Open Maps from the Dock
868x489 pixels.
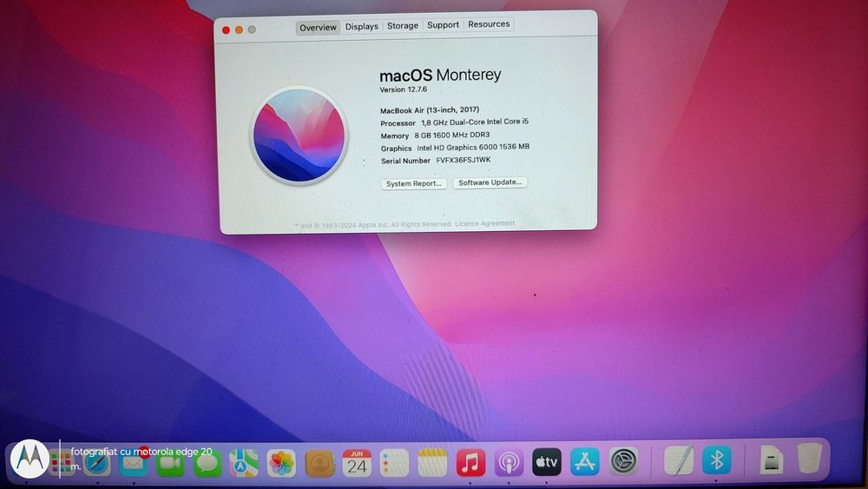coord(244,463)
